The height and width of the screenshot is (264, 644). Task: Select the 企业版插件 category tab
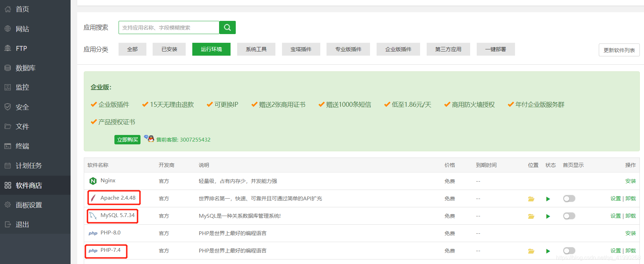[399, 49]
